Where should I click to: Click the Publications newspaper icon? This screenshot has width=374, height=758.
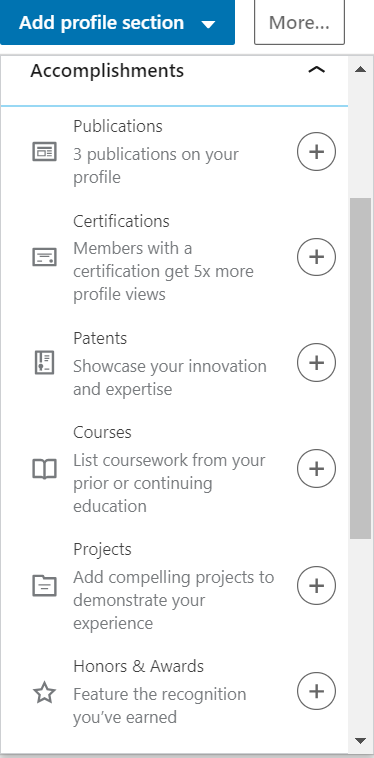44,152
